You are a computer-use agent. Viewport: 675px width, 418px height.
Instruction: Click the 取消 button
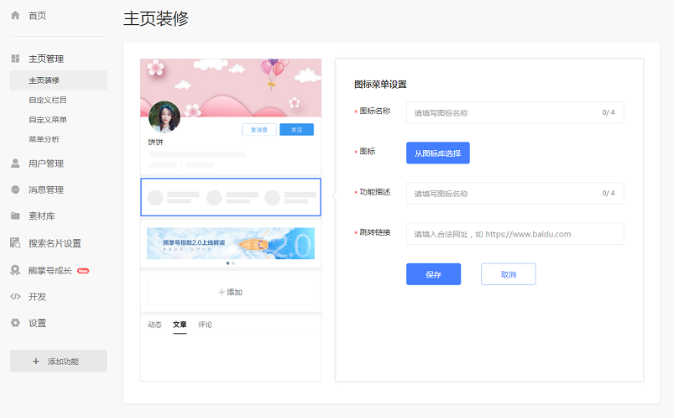click(508, 274)
